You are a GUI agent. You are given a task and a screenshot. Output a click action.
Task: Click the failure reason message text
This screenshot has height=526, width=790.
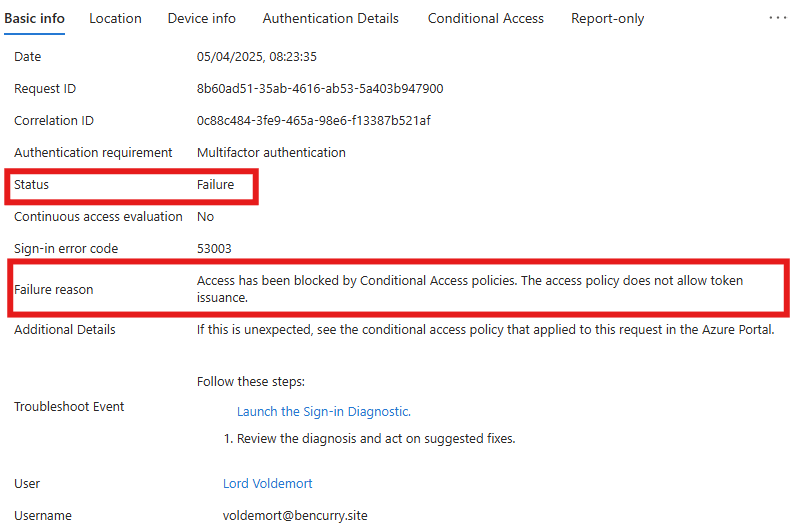(470, 289)
